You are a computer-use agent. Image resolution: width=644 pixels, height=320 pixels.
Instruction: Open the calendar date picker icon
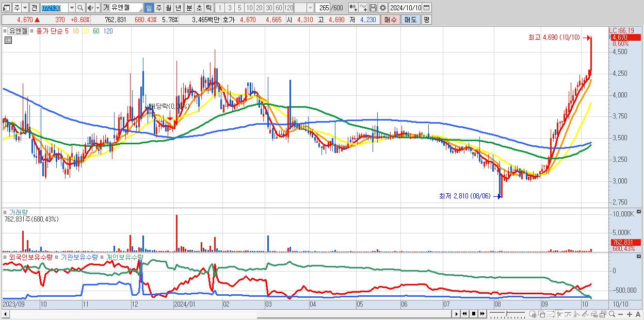[427, 8]
